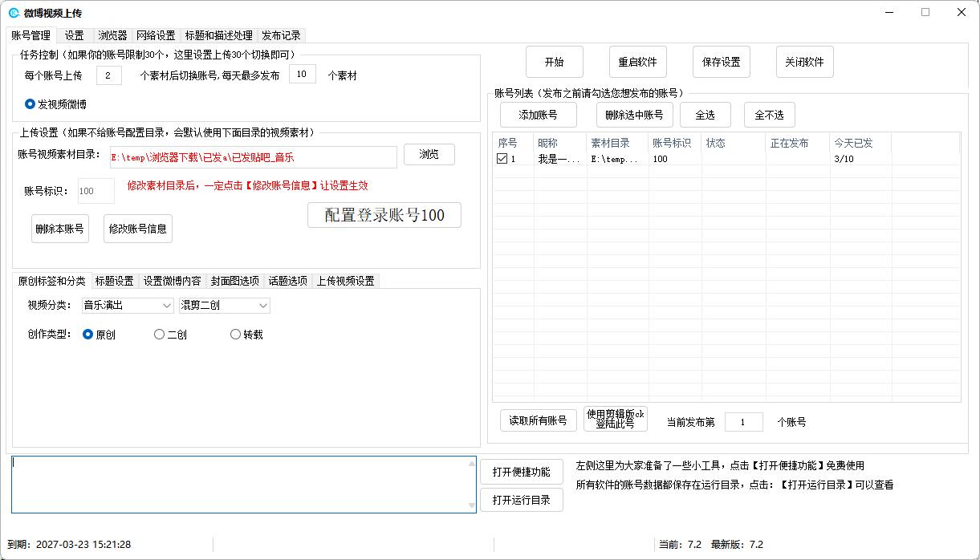
Task: Go to the 封面图选项 tab
Action: [234, 281]
